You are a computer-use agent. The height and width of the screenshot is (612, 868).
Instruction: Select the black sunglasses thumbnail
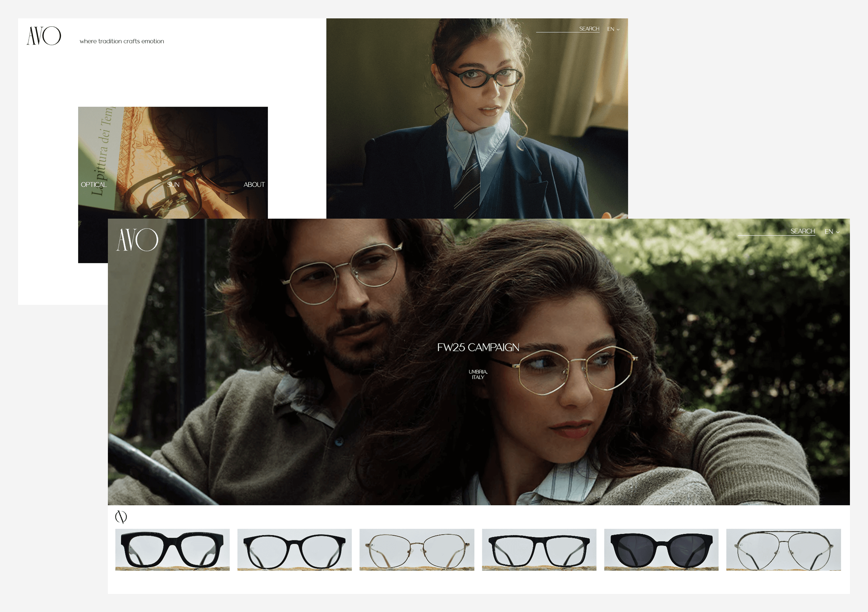(x=661, y=550)
